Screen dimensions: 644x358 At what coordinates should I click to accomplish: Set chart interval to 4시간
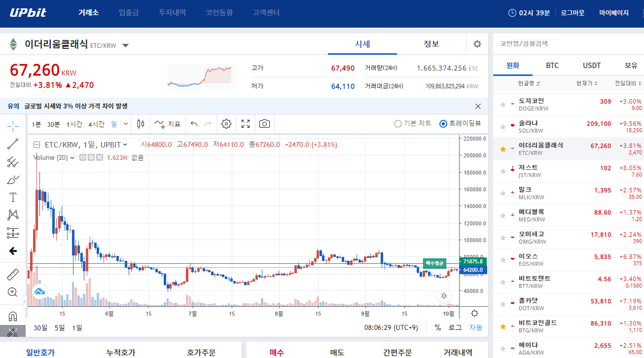tap(96, 124)
